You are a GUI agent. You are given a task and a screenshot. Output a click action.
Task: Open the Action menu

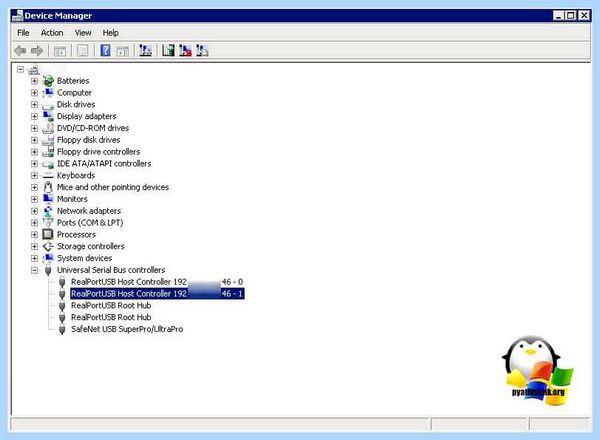(52, 33)
